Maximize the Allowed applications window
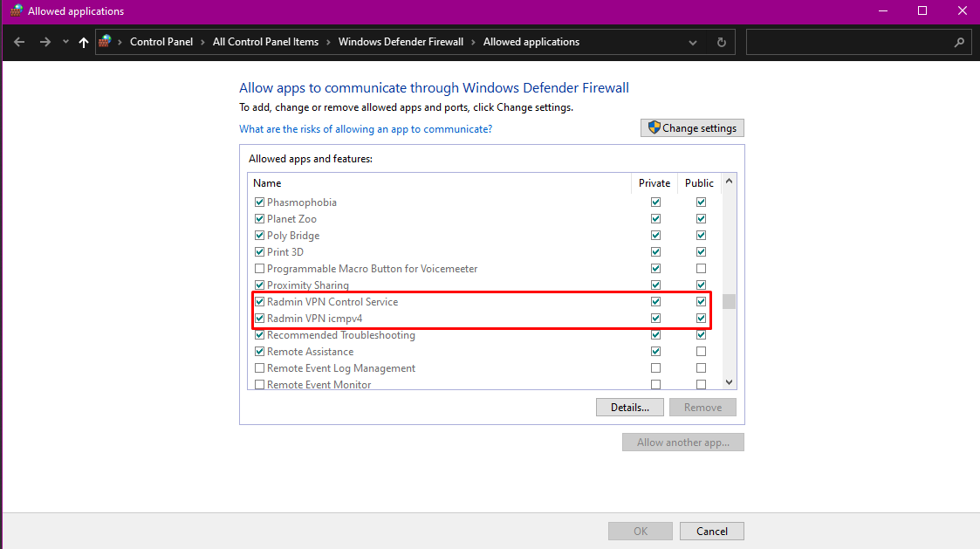The width and height of the screenshot is (980, 549). click(922, 10)
